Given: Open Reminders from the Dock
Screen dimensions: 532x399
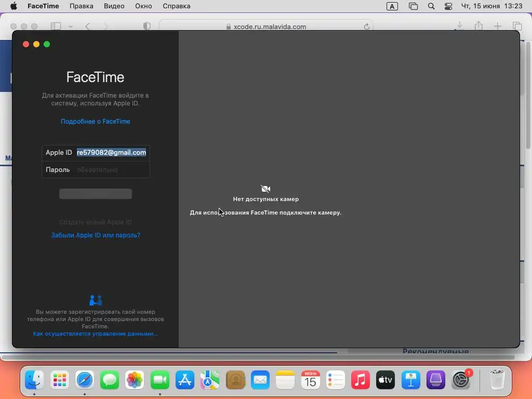Looking at the screenshot, I should pyautogui.click(x=335, y=380).
